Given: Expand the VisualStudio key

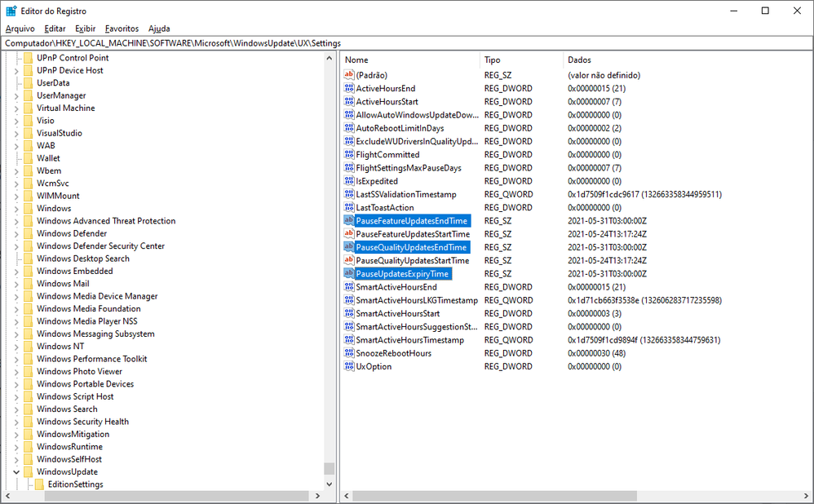Looking at the screenshot, I should coord(16,134).
